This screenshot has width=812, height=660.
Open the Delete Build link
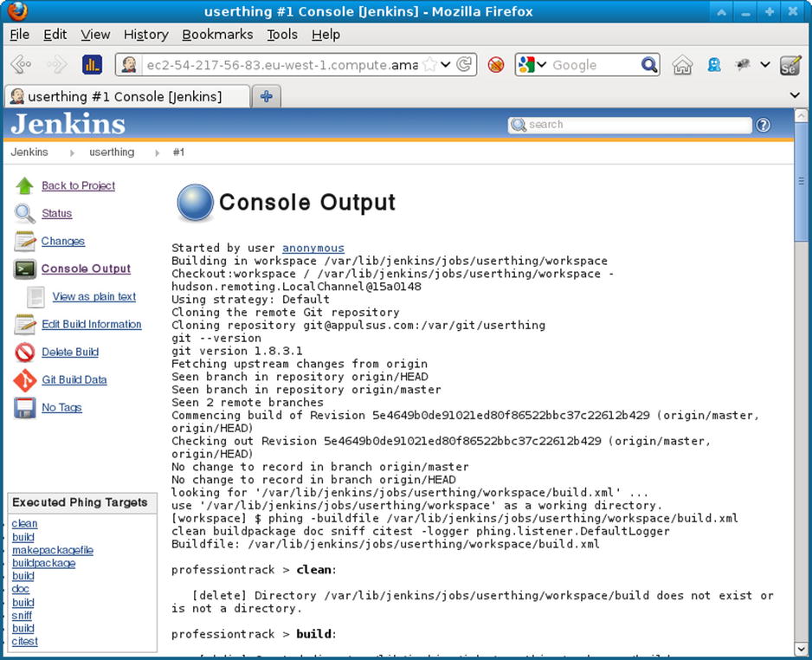[x=70, y=353]
